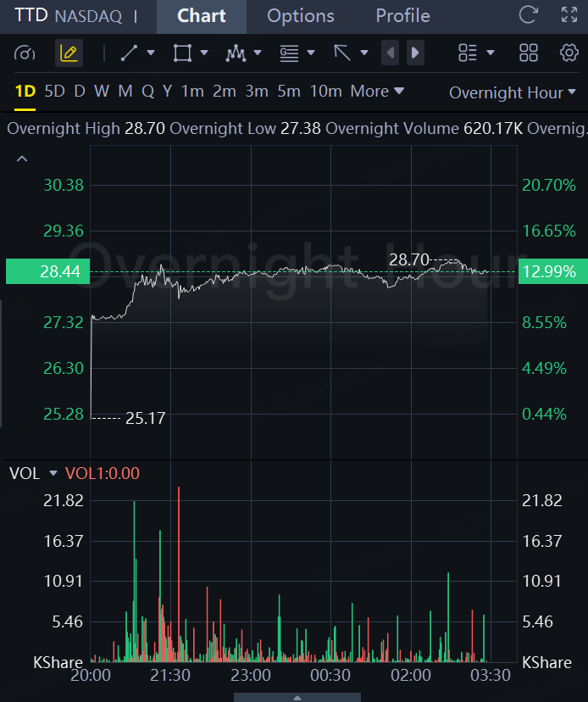The height and width of the screenshot is (702, 588).
Task: Click the 20.70% percentage axis label
Action: click(x=549, y=185)
